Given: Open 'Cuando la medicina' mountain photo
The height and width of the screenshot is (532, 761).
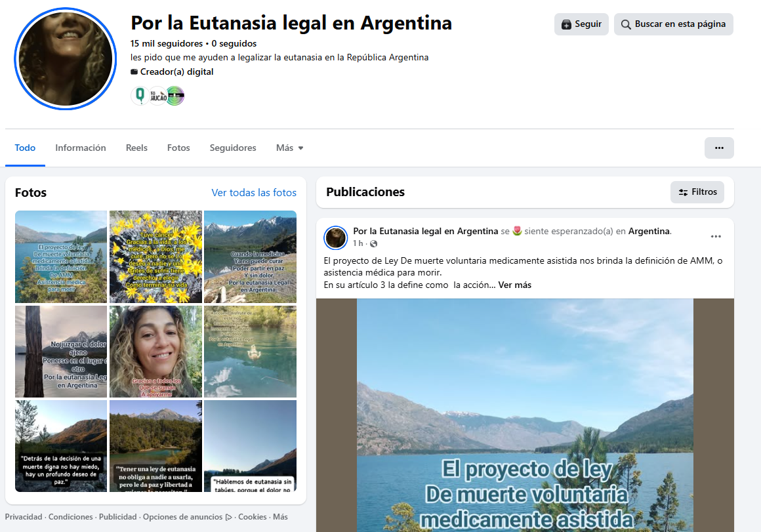Looking at the screenshot, I should click(251, 256).
